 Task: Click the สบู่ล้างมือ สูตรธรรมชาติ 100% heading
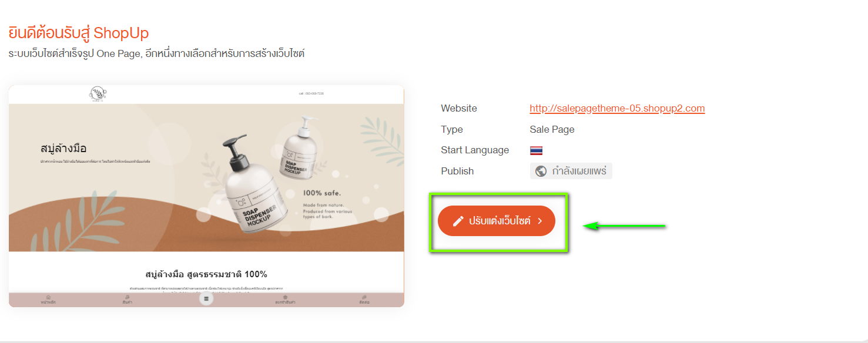coord(206,274)
